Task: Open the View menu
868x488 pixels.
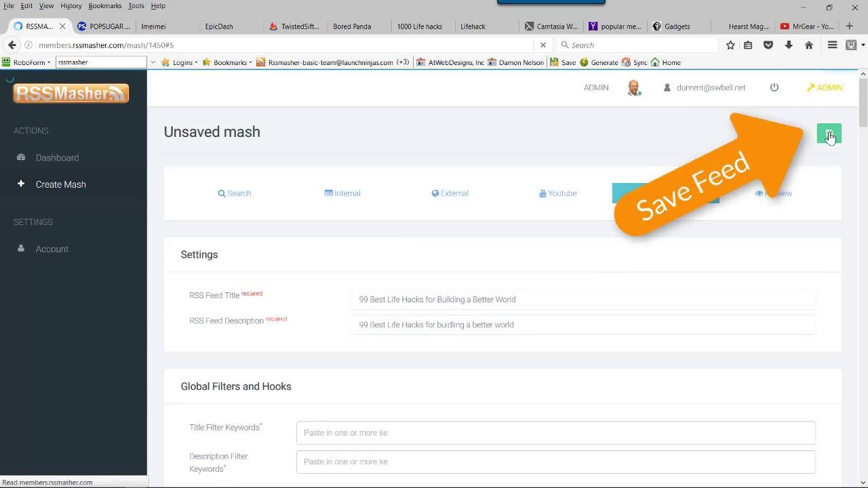Action: click(x=46, y=5)
